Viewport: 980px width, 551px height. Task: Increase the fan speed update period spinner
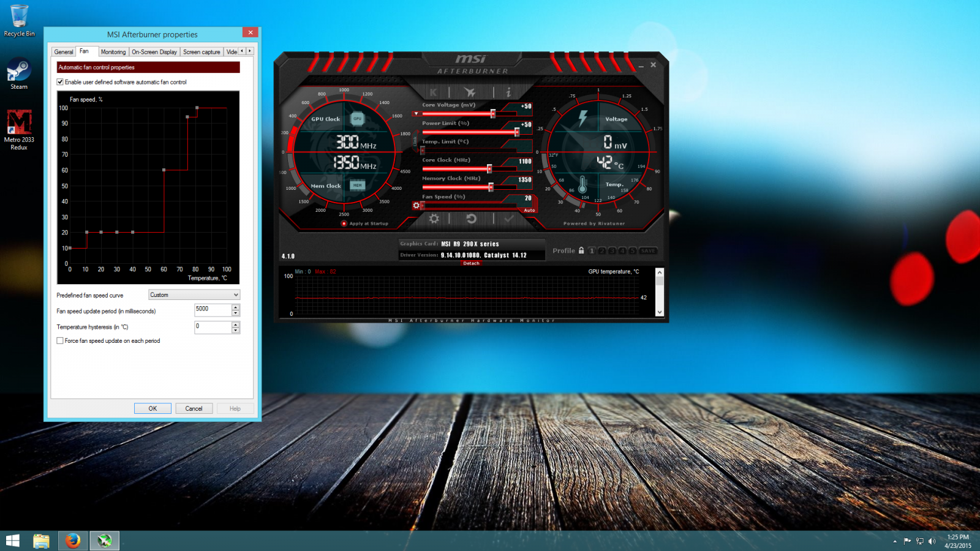236,307
